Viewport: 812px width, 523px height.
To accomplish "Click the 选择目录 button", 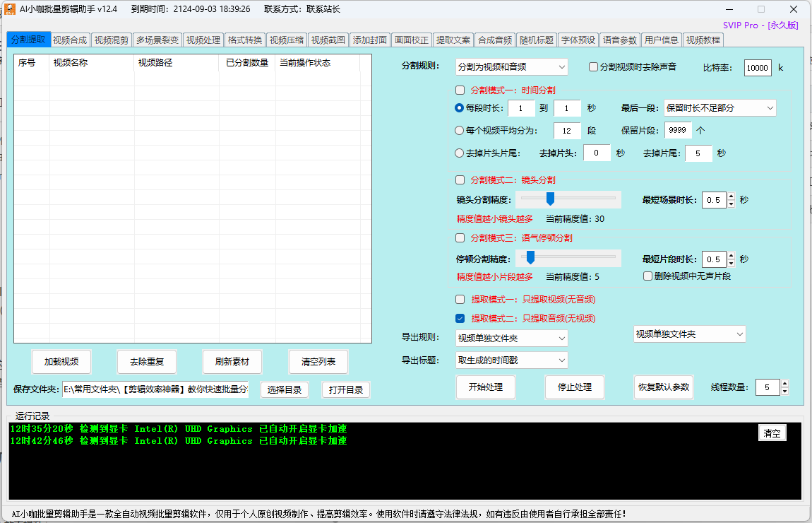I will click(285, 390).
